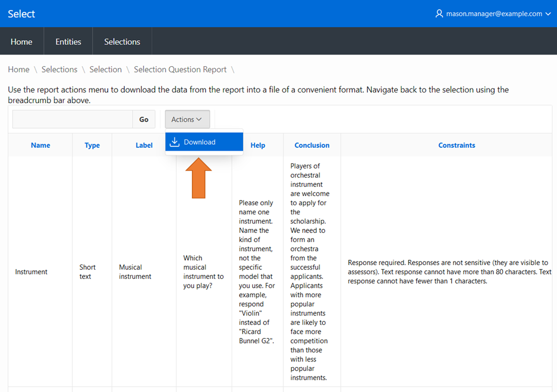Focus the report search input field
The height and width of the screenshot is (392, 557).
click(x=72, y=120)
